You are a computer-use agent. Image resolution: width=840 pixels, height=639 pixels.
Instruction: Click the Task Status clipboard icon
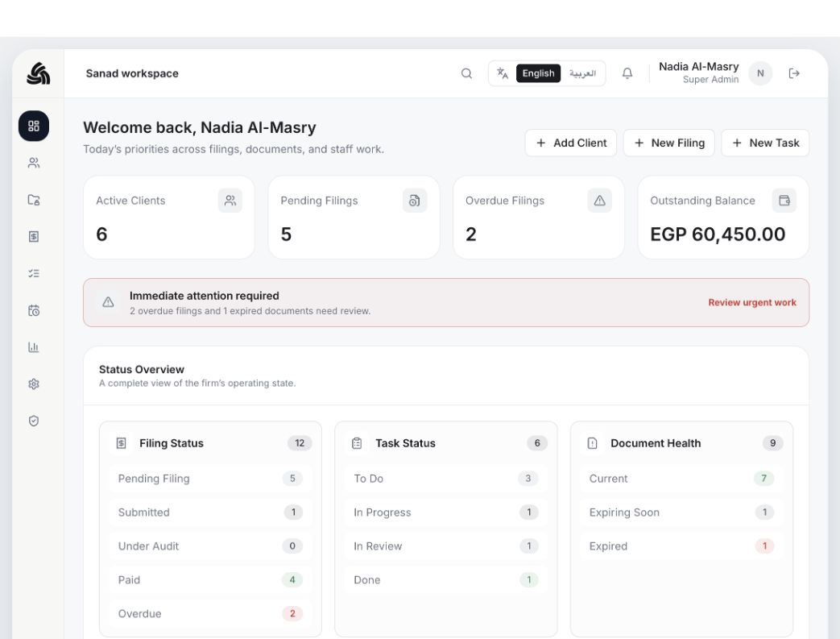pos(357,443)
